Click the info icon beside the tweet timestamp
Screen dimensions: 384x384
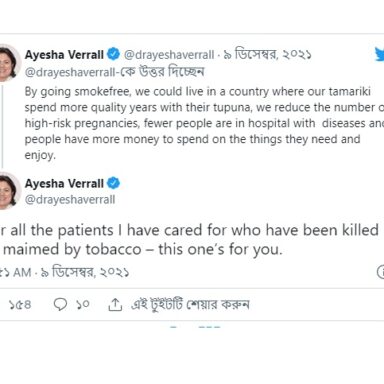[381, 272]
